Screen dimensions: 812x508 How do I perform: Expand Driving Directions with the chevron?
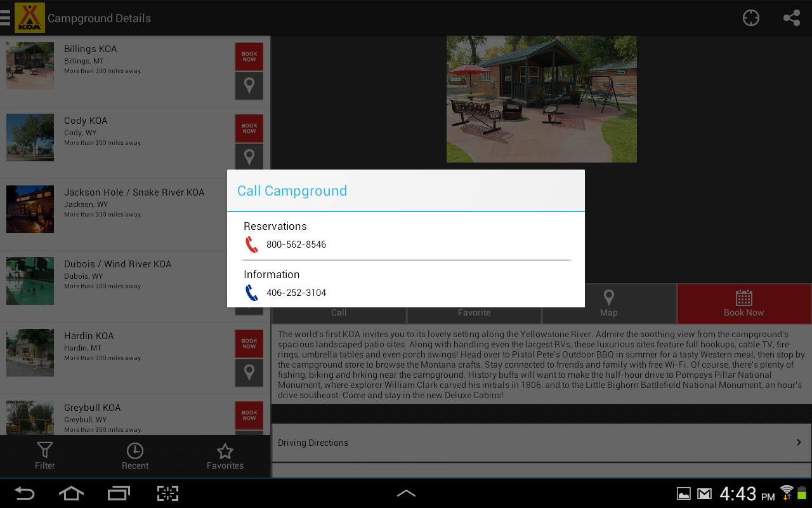click(798, 442)
